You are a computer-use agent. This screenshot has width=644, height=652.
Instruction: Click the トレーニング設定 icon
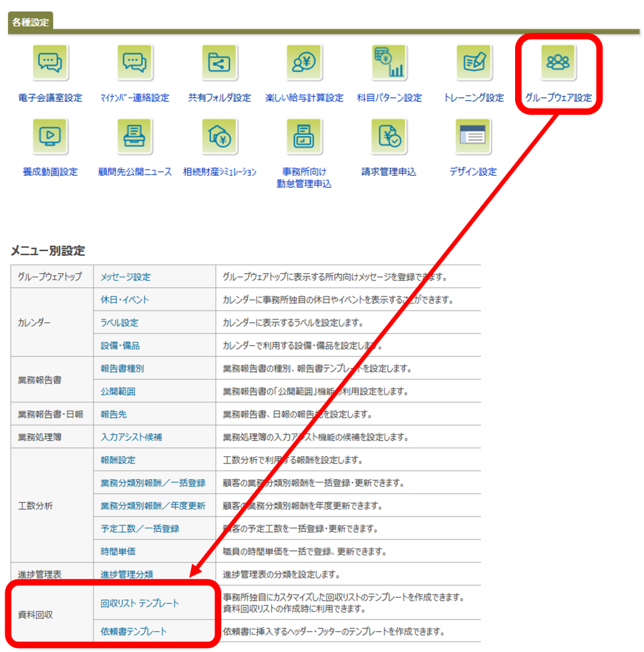tap(474, 63)
